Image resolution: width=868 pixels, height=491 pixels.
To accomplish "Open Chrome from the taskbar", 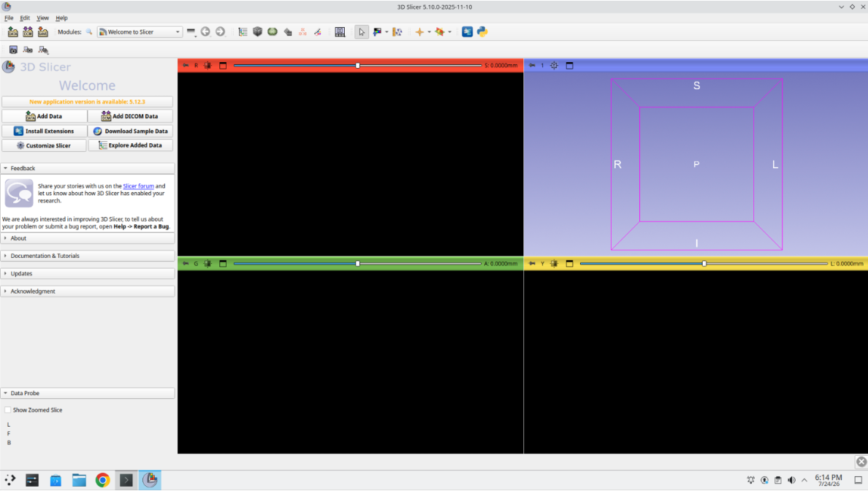I will [x=102, y=480].
